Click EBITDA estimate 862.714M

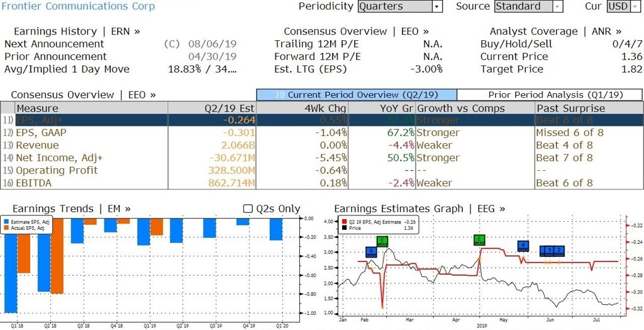coord(231,183)
